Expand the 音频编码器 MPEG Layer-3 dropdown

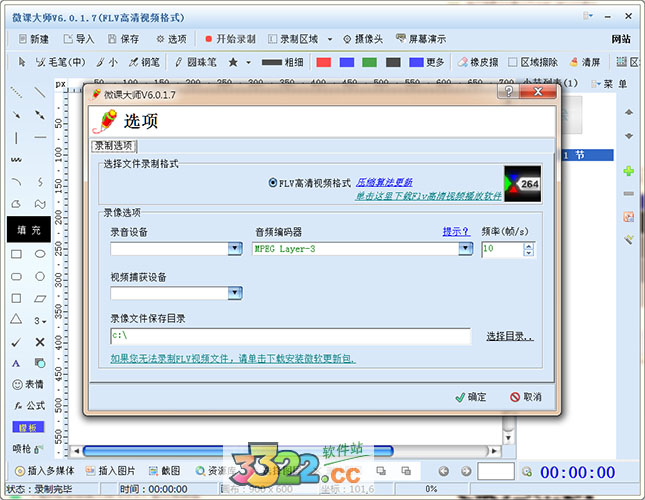tap(465, 248)
